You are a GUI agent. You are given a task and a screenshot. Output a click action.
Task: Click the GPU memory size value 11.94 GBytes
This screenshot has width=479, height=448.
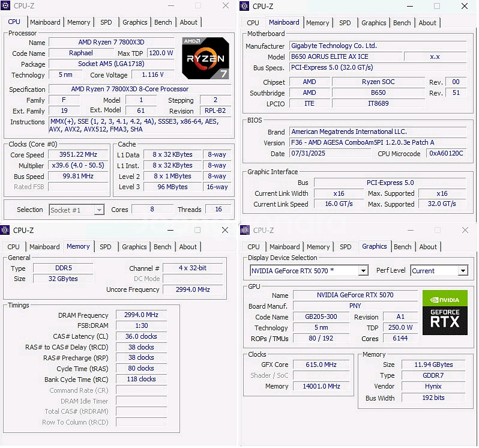tap(433, 365)
